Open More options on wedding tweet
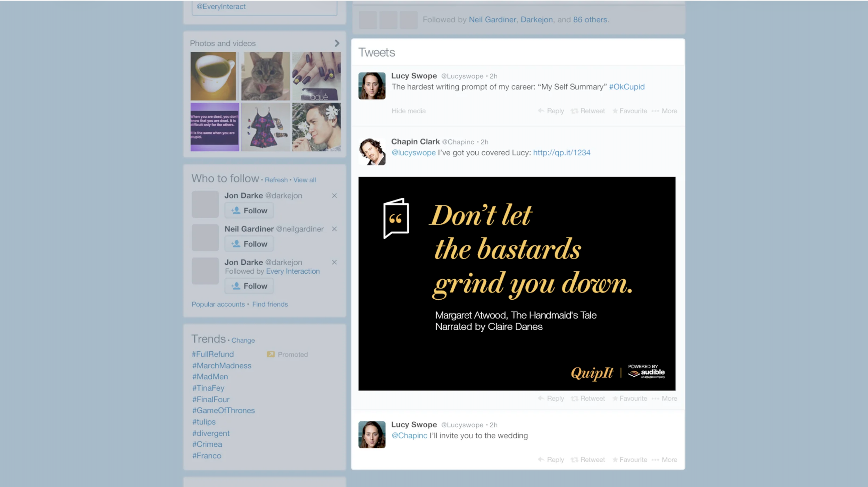Image resolution: width=868 pixels, height=487 pixels. pyautogui.click(x=665, y=460)
